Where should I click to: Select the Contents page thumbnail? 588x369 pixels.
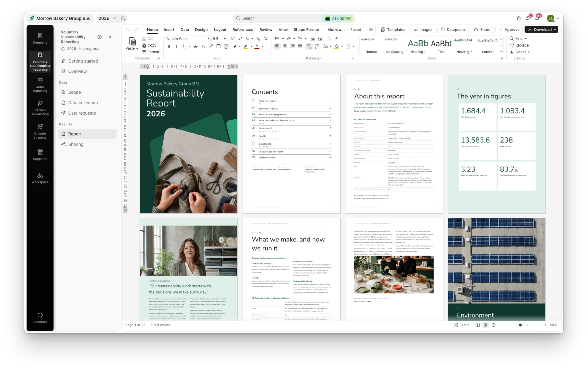pos(291,144)
